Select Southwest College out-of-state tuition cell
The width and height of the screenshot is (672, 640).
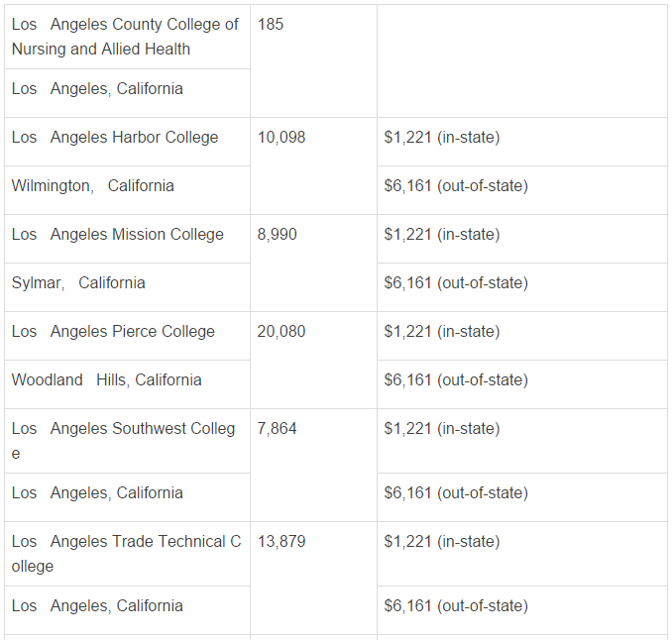(x=522, y=497)
